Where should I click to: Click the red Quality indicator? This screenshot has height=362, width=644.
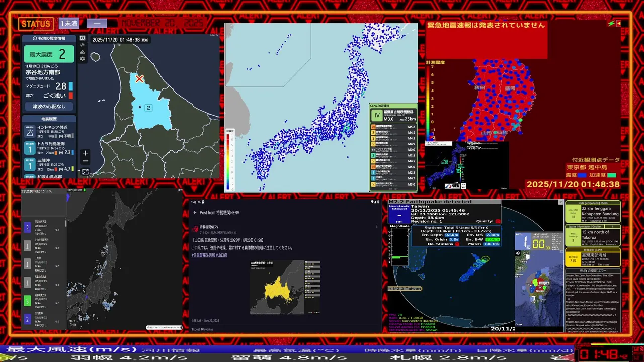[x=498, y=221]
